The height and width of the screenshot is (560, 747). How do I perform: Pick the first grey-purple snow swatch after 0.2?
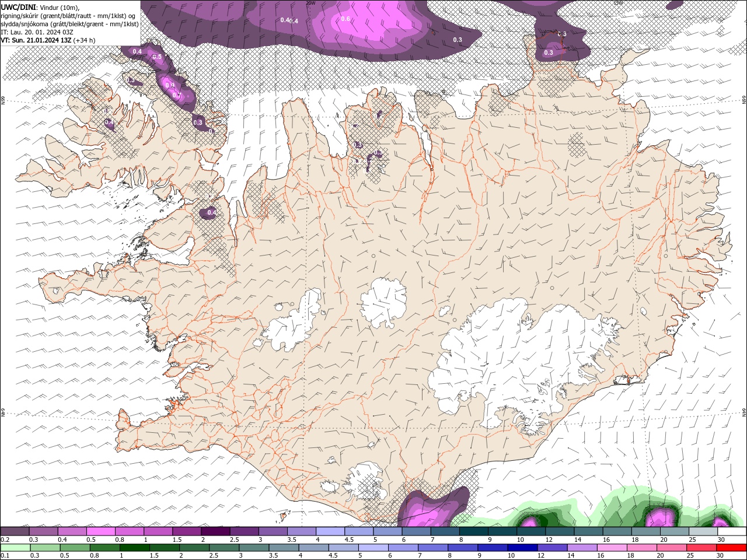click(x=15, y=531)
